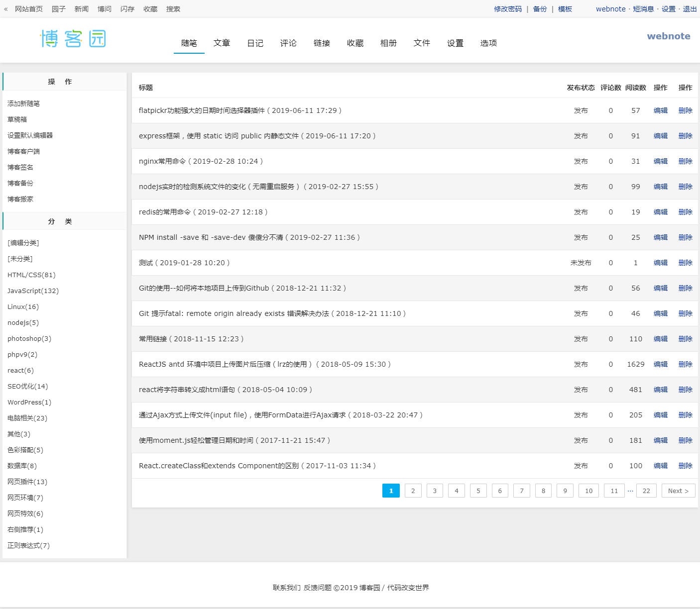
Task: Open the 收藏 tab in main navigation
Action: tap(355, 43)
